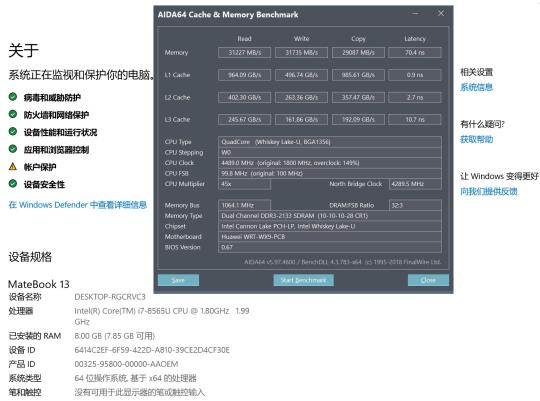Click L3 Cache Latency value 10.7 ns
This screenshot has width=540, height=401.
click(415, 119)
